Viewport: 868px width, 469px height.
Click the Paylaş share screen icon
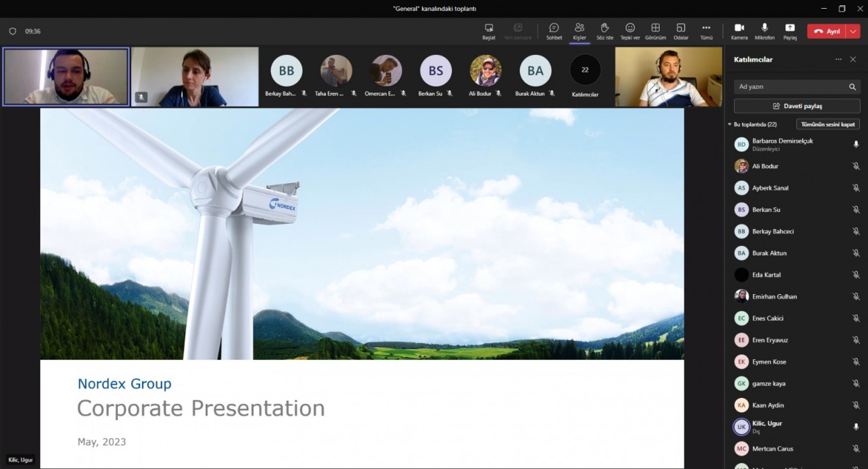point(790,28)
